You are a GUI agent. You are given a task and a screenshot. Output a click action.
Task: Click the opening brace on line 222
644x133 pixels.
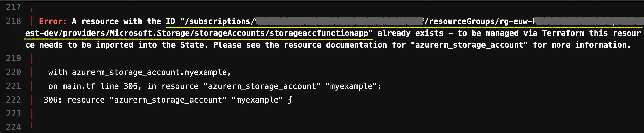(x=290, y=100)
